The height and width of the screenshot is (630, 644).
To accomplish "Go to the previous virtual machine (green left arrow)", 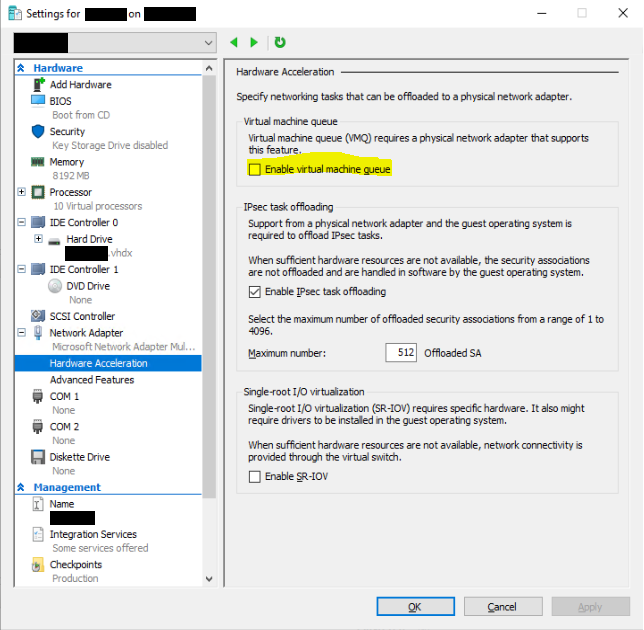I will (234, 42).
